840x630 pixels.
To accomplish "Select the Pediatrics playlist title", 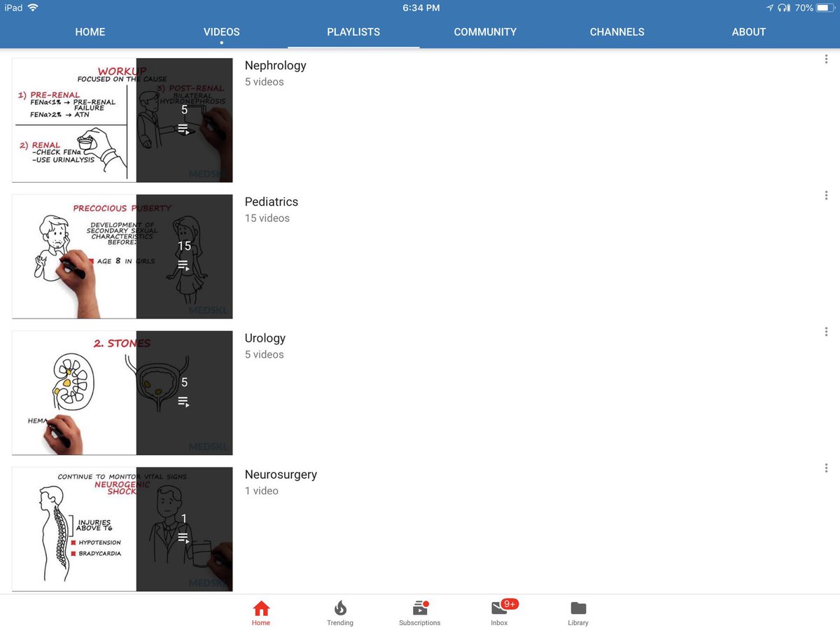I will tap(272, 202).
